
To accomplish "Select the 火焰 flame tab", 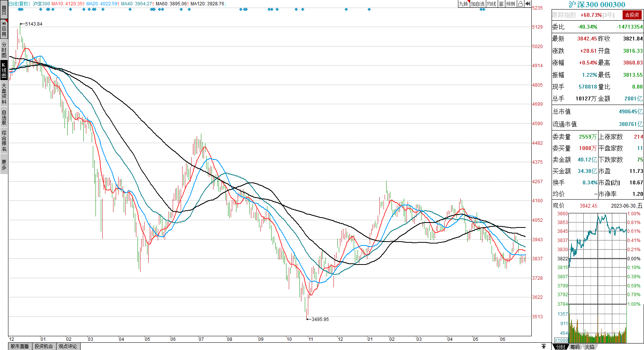I will click(x=590, y=347).
